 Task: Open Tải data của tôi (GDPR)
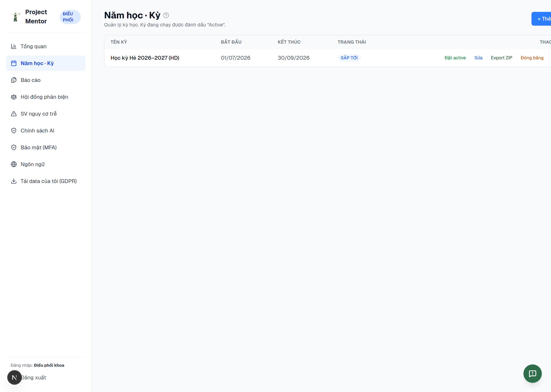(46, 181)
